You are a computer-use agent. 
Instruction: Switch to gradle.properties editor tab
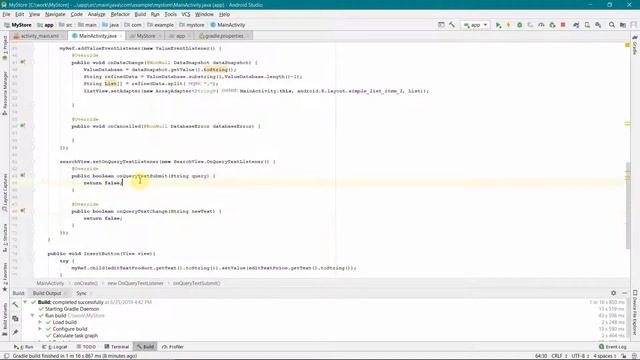224,36
